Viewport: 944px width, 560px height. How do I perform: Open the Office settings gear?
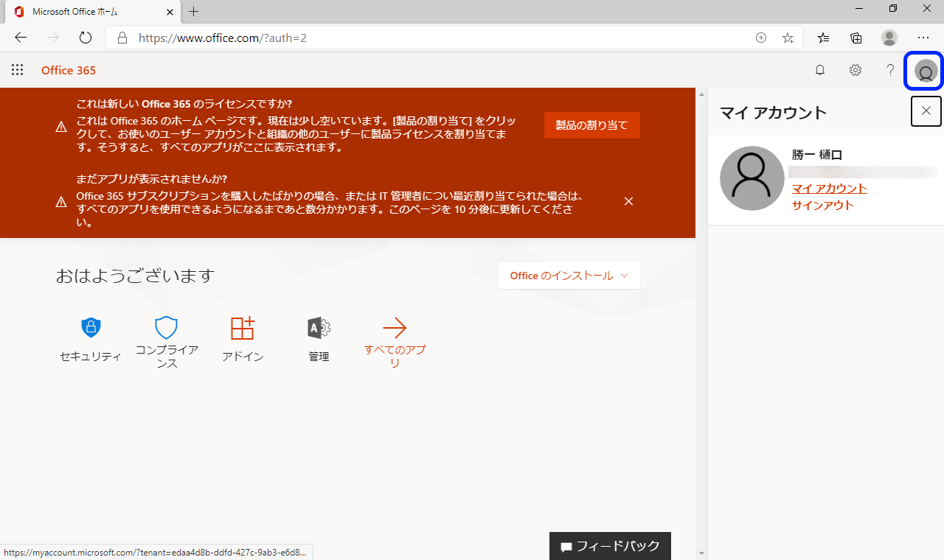[855, 70]
